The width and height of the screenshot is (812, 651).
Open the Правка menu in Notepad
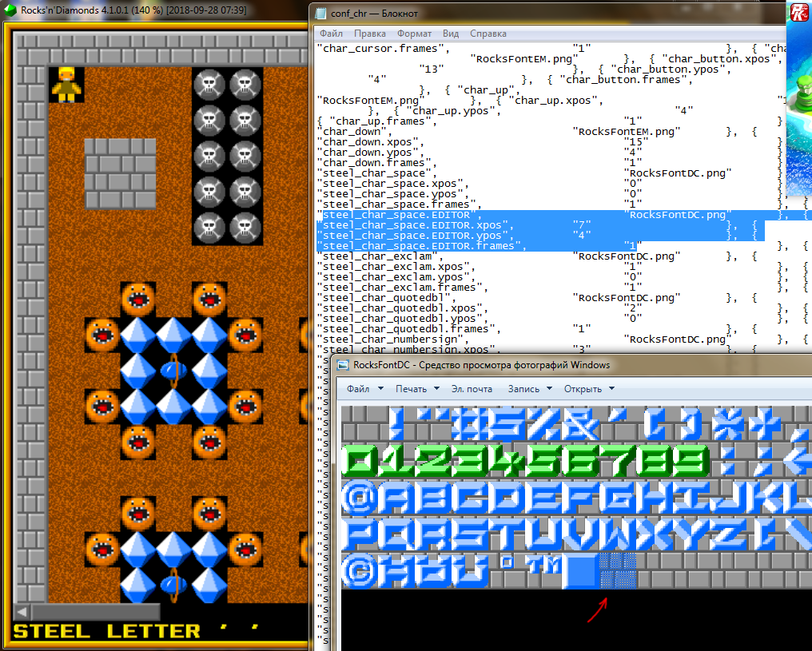[369, 34]
